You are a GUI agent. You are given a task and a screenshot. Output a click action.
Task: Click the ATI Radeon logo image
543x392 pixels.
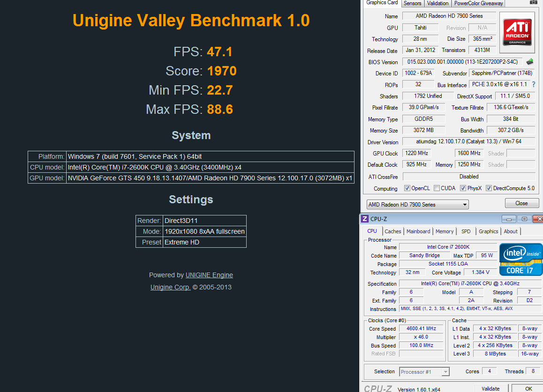(x=517, y=32)
